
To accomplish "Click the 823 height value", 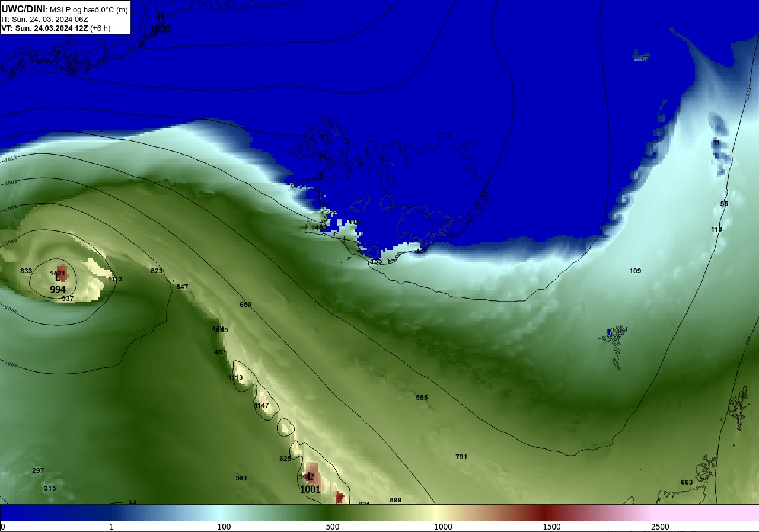I will click(157, 271).
